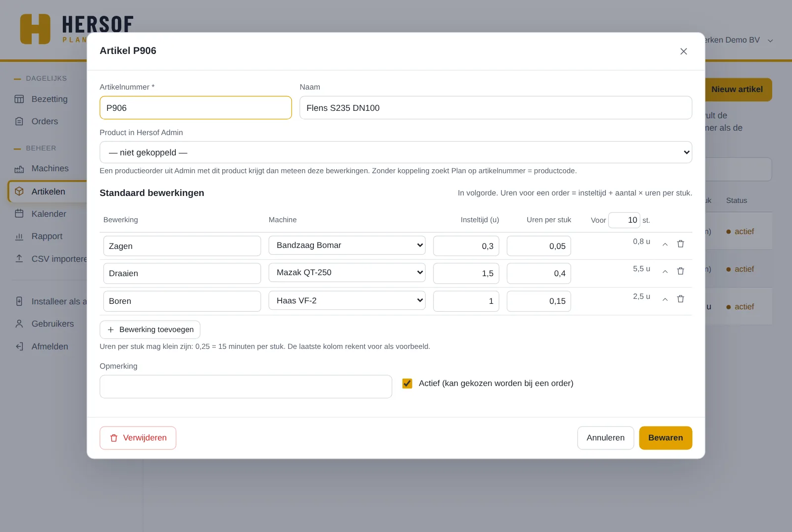Close the Artikel P906 dialog

click(684, 51)
